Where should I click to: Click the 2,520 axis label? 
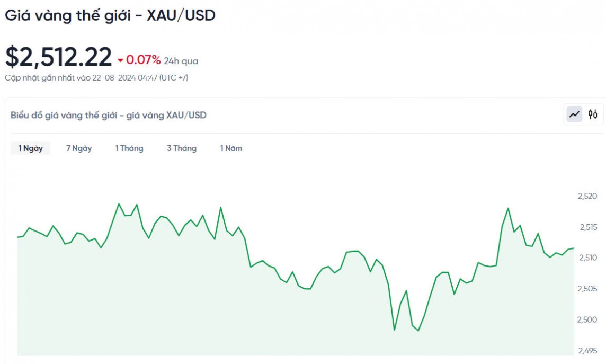click(588, 196)
